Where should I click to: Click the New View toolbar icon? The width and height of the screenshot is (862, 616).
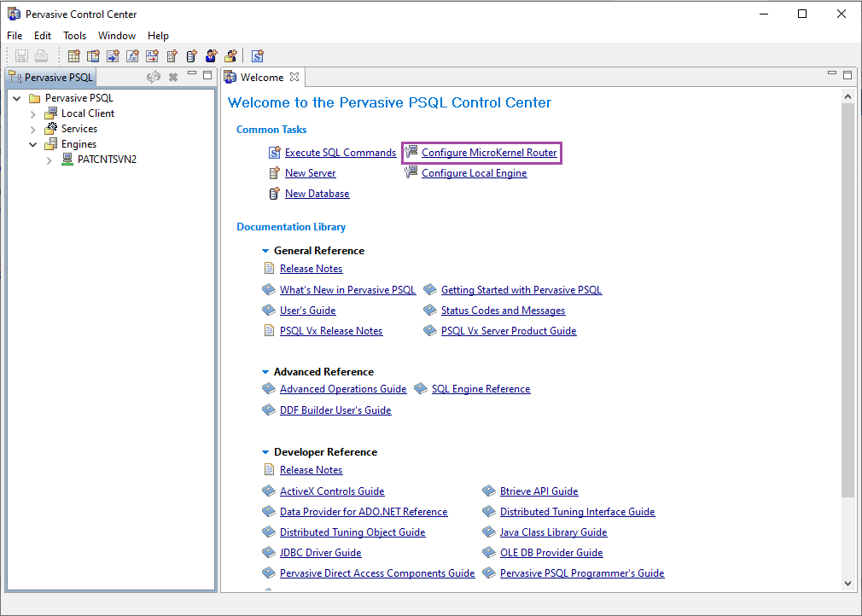94,56
